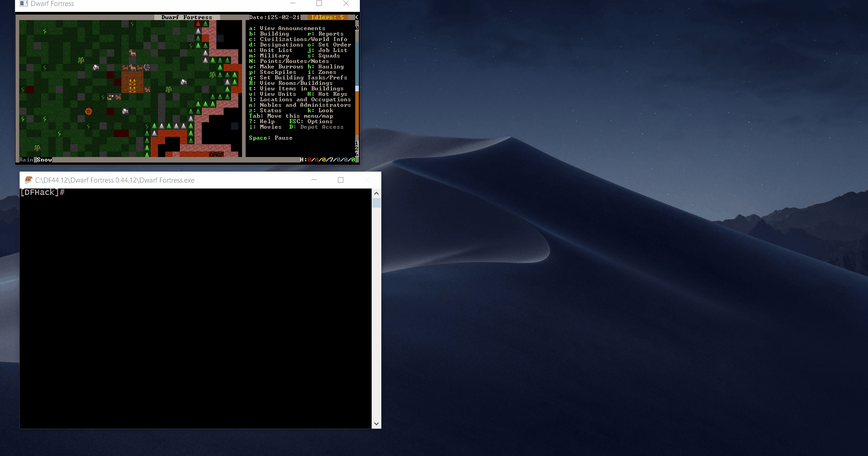The width and height of the screenshot is (868, 456).
Task: Toggle Snow weather indicator
Action: click(44, 160)
